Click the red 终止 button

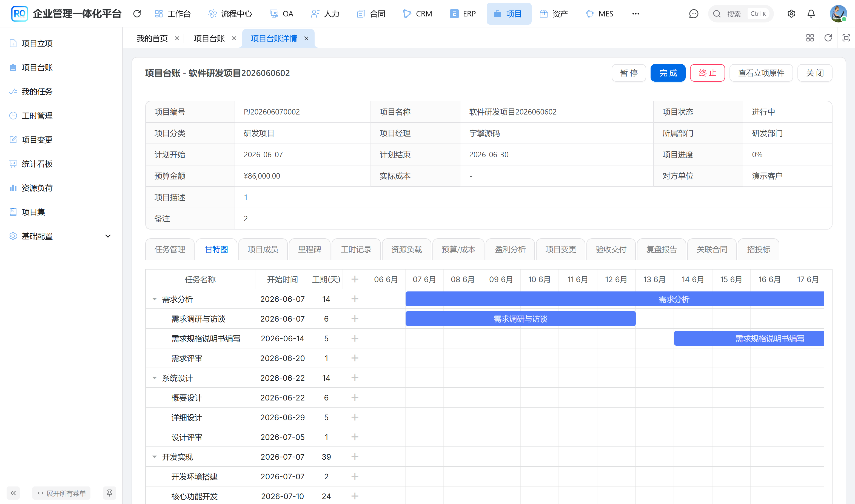click(x=707, y=73)
